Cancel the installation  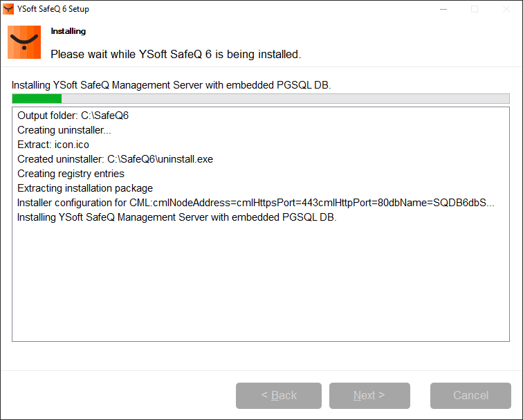point(470,396)
